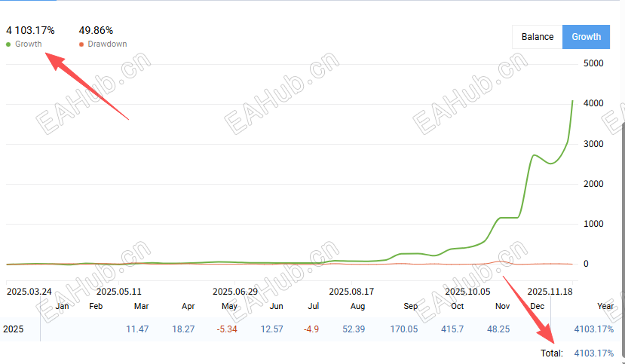Click March return value 11.47
This screenshot has height=364, width=625.
[137, 330]
